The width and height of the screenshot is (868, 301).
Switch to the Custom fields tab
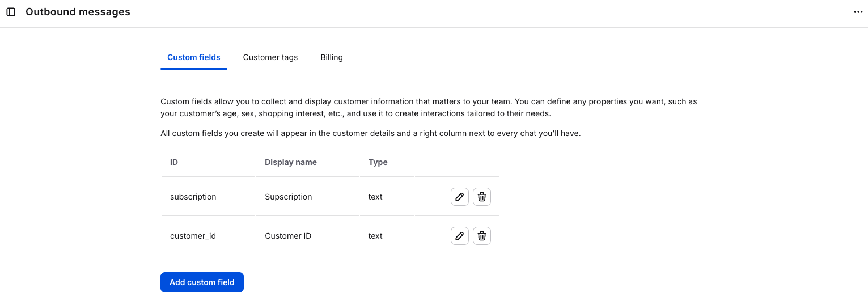pos(194,57)
